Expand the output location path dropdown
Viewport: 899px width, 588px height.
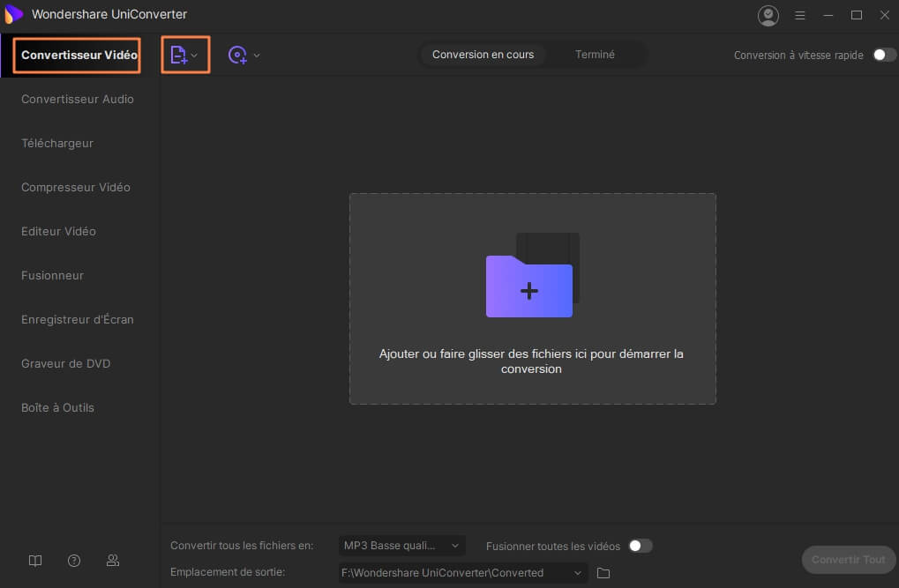pos(578,573)
